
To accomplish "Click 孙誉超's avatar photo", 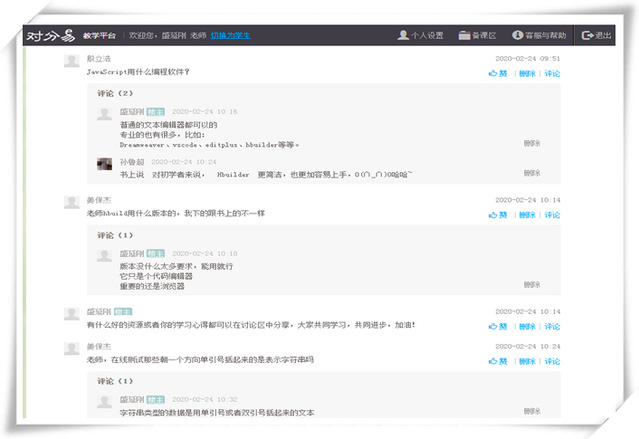I will [105, 162].
